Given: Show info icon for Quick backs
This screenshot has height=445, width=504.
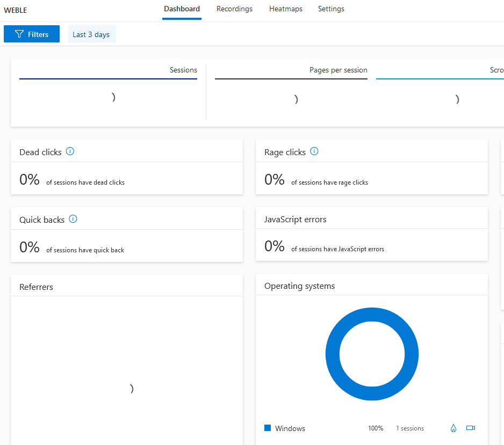Looking at the screenshot, I should 73,219.
